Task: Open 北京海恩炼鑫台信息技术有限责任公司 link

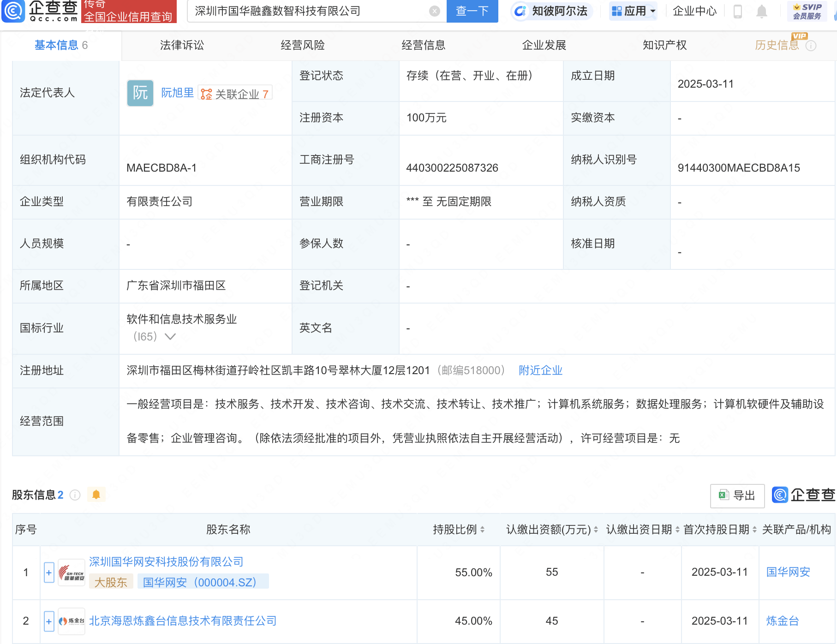Action: [x=183, y=621]
